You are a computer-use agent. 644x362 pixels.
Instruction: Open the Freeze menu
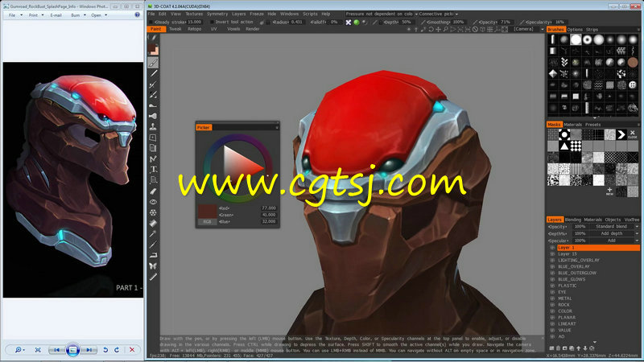point(257,14)
